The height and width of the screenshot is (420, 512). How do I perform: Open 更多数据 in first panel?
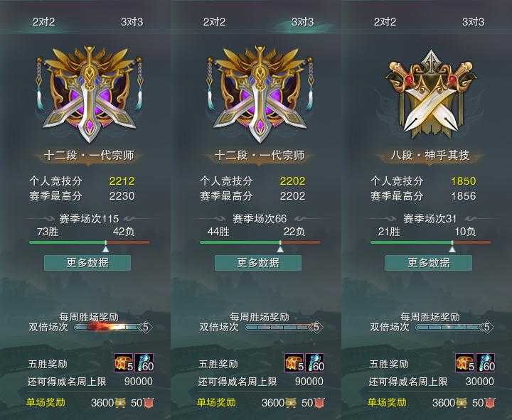[87, 263]
